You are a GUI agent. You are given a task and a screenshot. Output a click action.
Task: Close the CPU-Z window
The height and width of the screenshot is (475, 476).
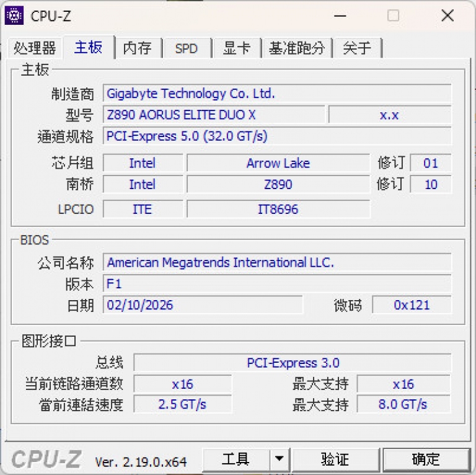coord(447,16)
